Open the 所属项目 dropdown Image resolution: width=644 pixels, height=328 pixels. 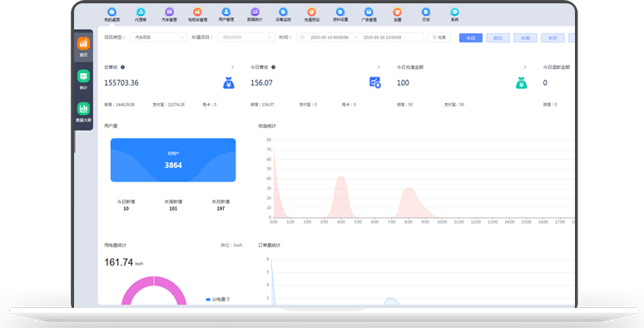(246, 37)
